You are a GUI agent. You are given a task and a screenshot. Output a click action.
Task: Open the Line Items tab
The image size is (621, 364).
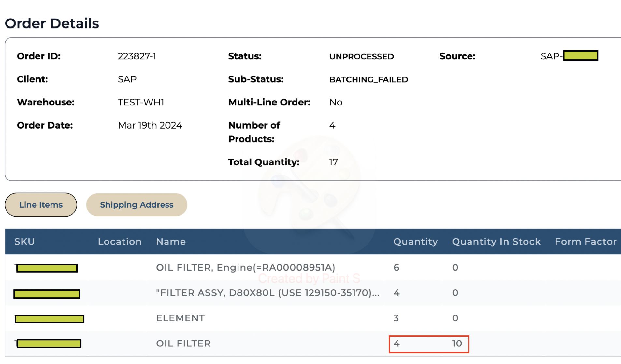click(x=41, y=205)
